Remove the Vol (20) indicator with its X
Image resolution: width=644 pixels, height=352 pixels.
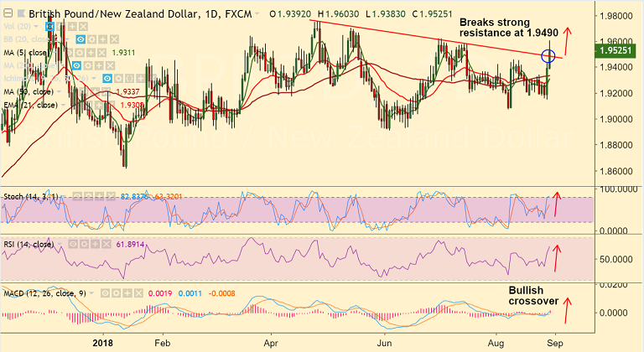coord(83,27)
